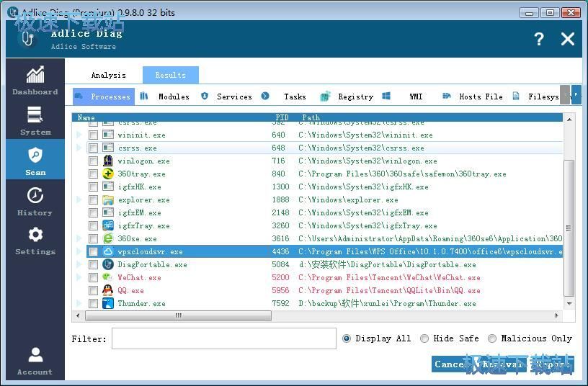Check the box for WeChat.exe
The width and height of the screenshot is (588, 386).
(x=93, y=278)
